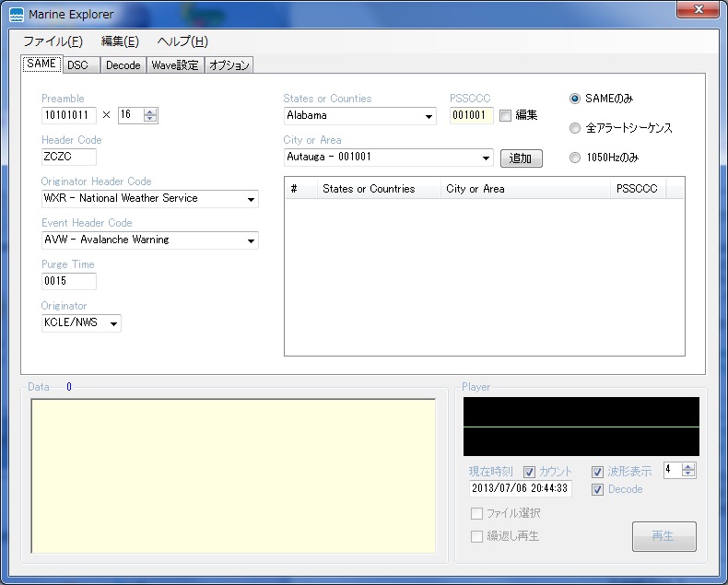Click the Header Code field ZCZC
Image resolution: width=728 pixels, height=585 pixels.
point(69,157)
